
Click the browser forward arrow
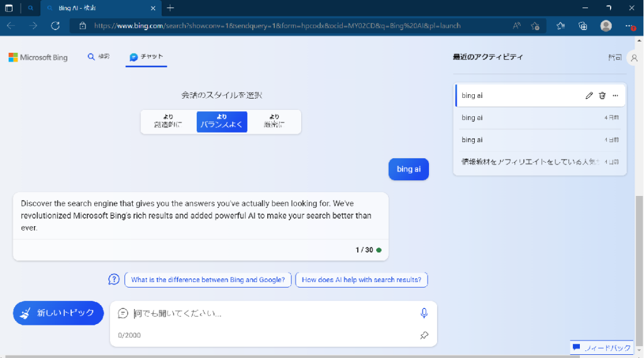(x=33, y=26)
